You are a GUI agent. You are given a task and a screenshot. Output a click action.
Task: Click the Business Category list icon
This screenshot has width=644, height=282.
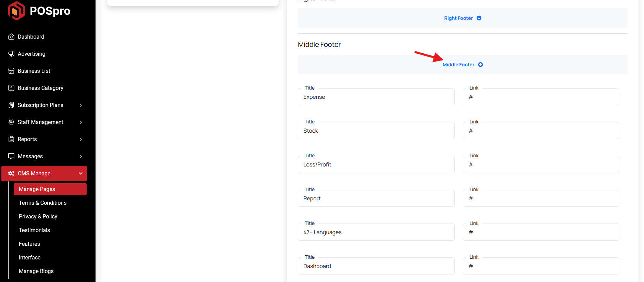pyautogui.click(x=11, y=88)
